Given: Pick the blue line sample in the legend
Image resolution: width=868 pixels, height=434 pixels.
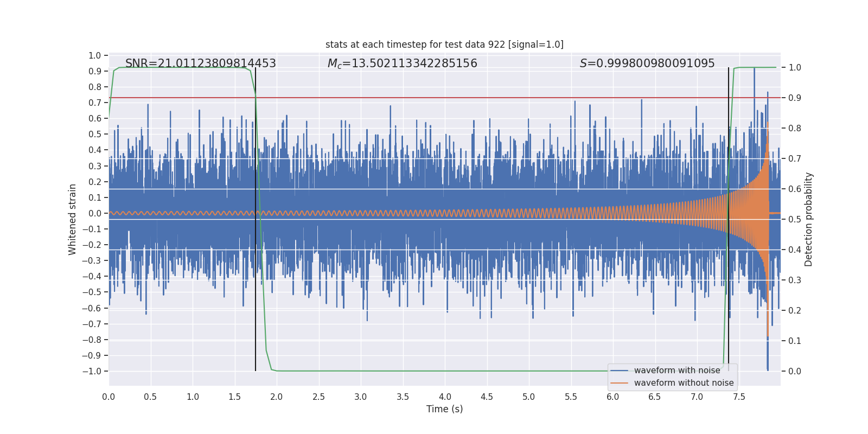Looking at the screenshot, I should point(619,371).
